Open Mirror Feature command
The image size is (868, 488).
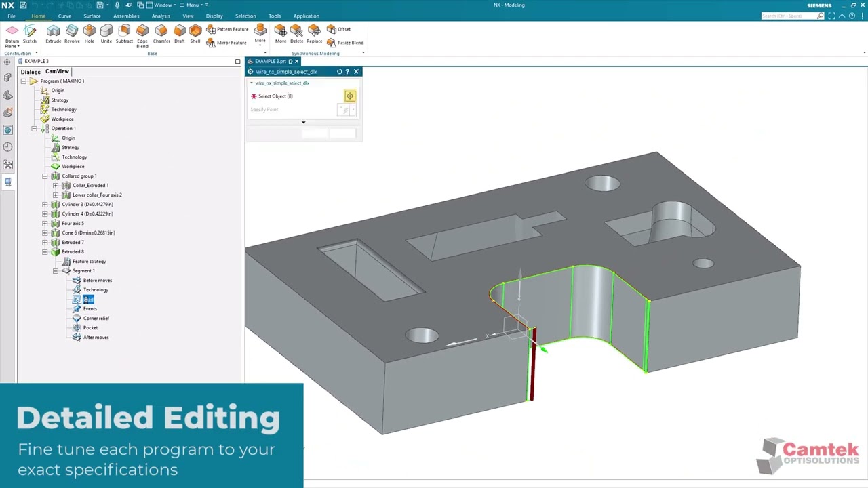point(226,43)
